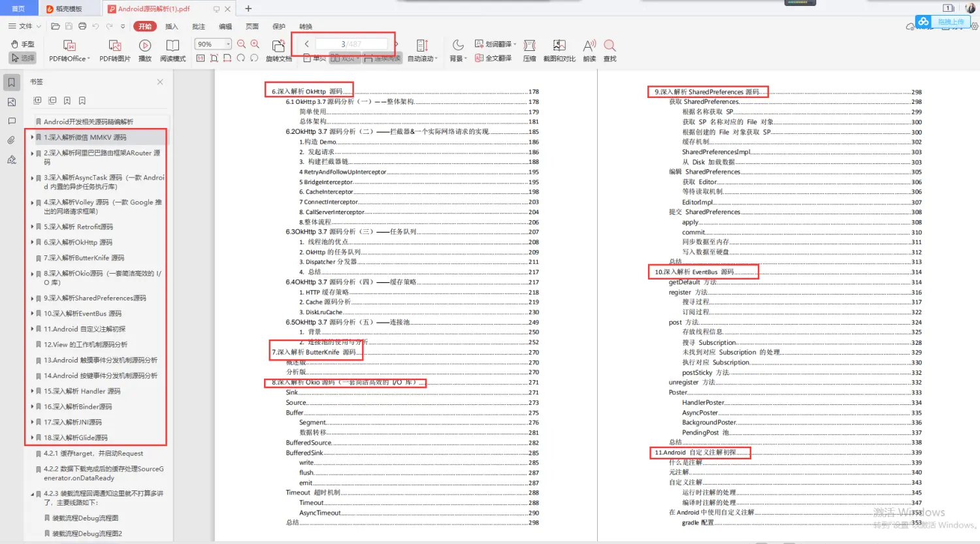Start 朗读 read-aloud

589,51
